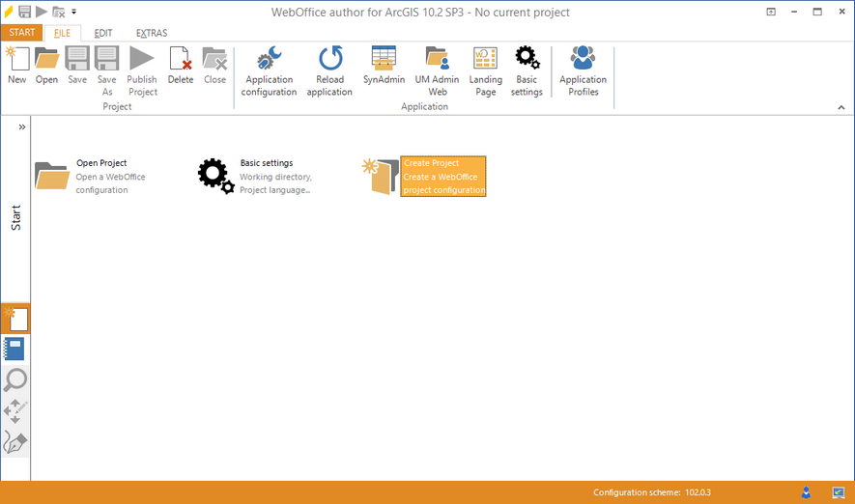Open Application configuration from the ribbon
The width and height of the screenshot is (855, 504).
(269, 70)
